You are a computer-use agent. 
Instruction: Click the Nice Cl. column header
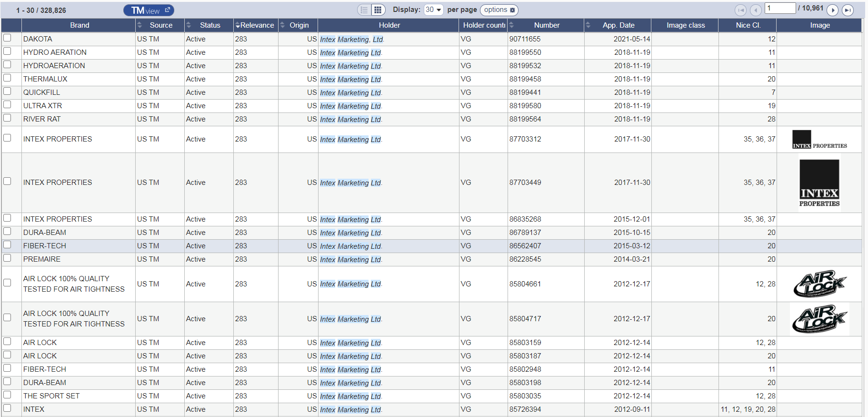click(x=748, y=25)
